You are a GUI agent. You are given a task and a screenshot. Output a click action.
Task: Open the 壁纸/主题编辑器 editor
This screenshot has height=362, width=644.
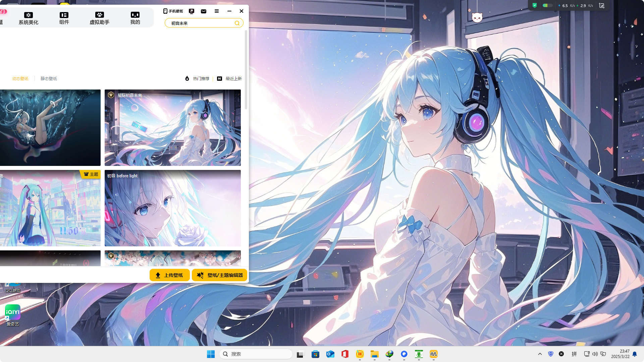click(x=219, y=275)
